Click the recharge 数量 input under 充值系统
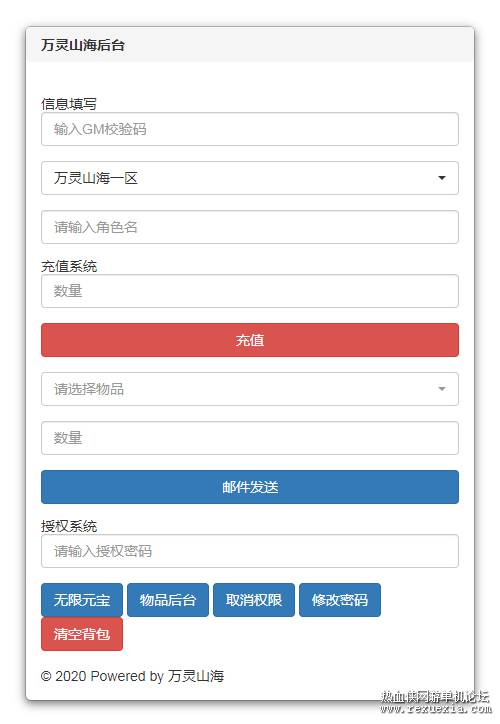 (x=249, y=291)
